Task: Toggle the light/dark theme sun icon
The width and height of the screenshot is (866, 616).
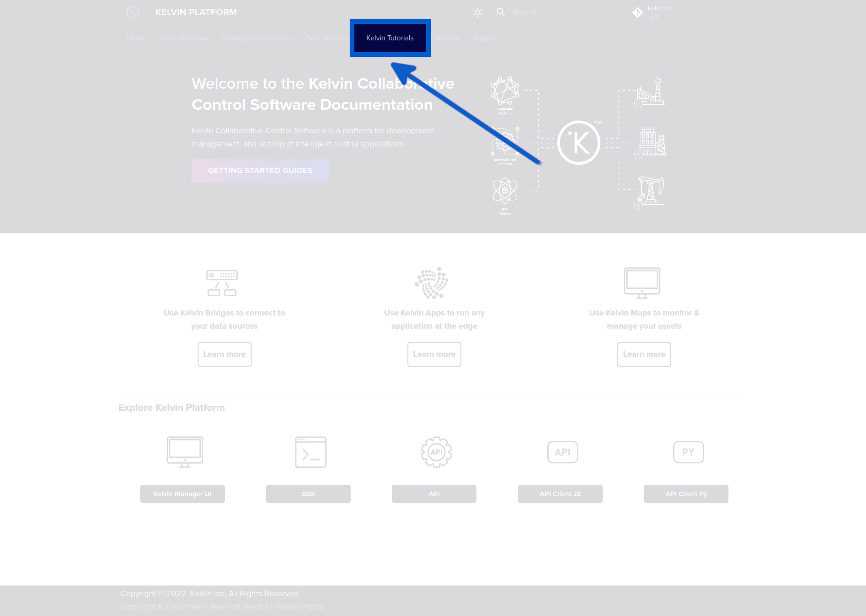Action: pos(477,12)
